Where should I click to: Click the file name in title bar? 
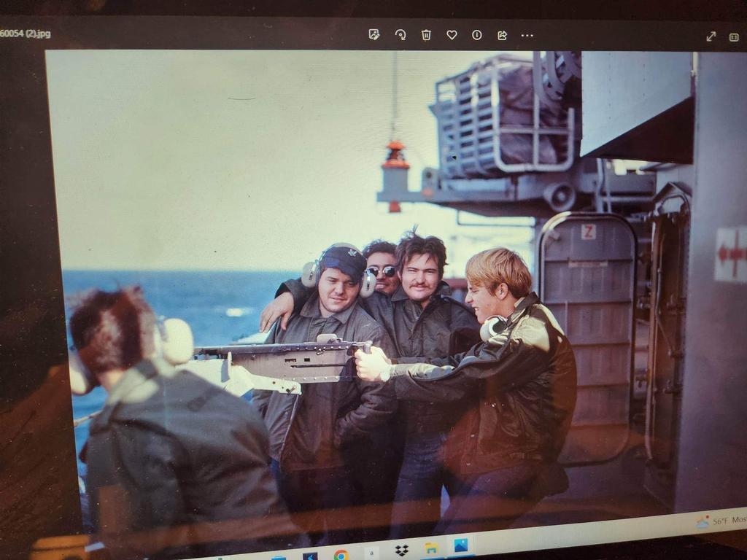(26, 34)
